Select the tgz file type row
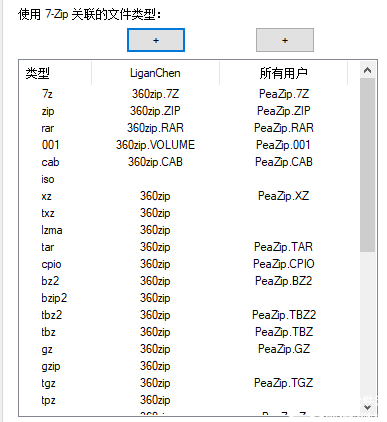387x422 pixels. point(189,383)
